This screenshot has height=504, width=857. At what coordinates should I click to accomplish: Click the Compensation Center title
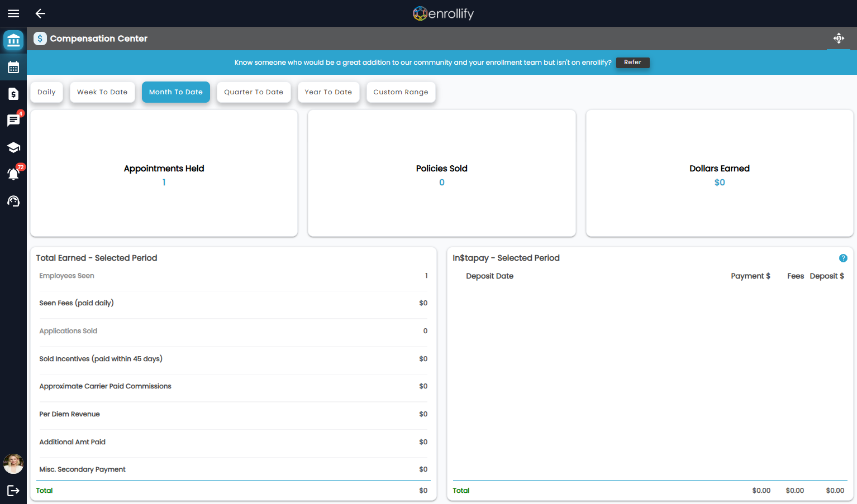(x=99, y=39)
